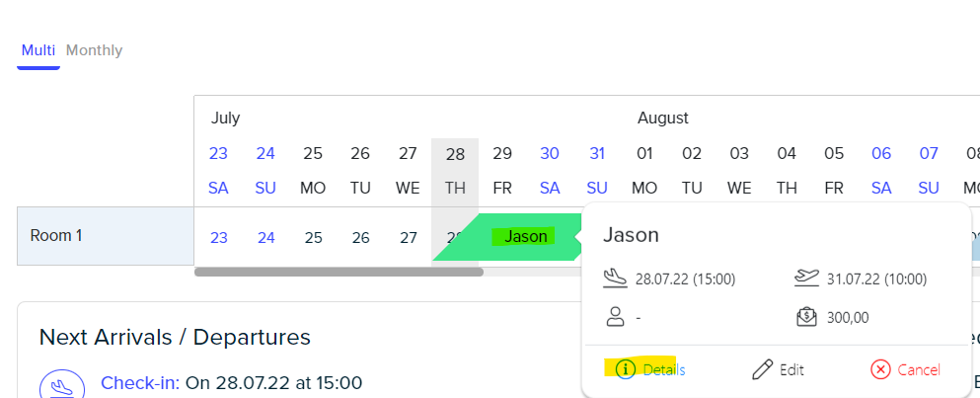This screenshot has width=980, height=398.
Task: Click the arrival plane icon in popup
Action: [615, 279]
